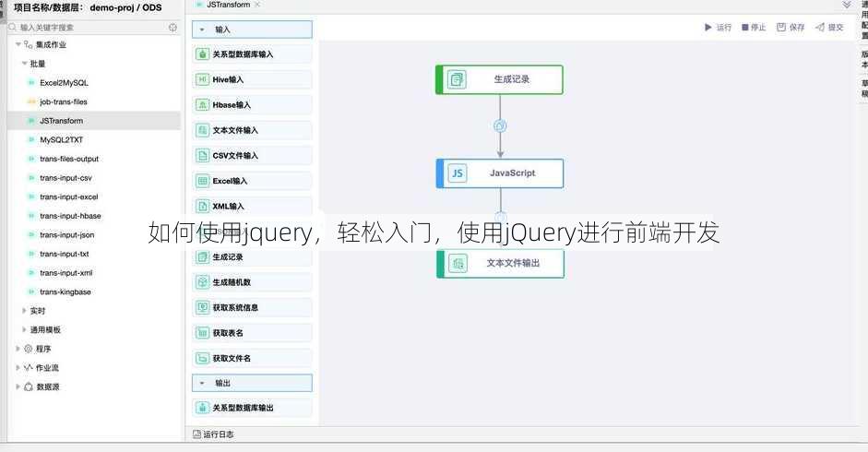
Task: Click the 集成作业 tree icon
Action: 29,44
